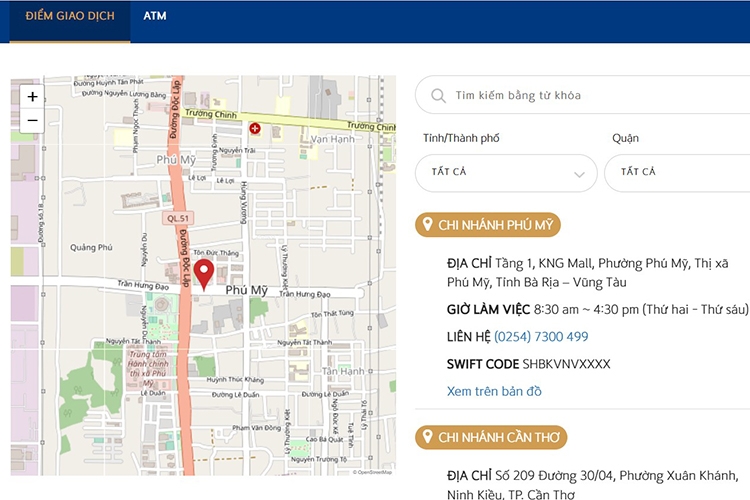The height and width of the screenshot is (500, 750).
Task: Open Xem trên bản đồ link
Action: point(494,391)
